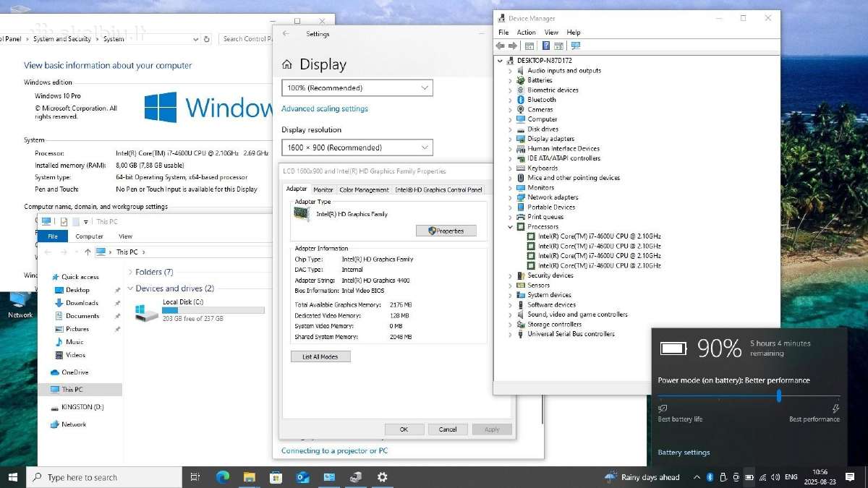The height and width of the screenshot is (488, 868).
Task: Open the Network icon on the desktop
Action: [20, 304]
